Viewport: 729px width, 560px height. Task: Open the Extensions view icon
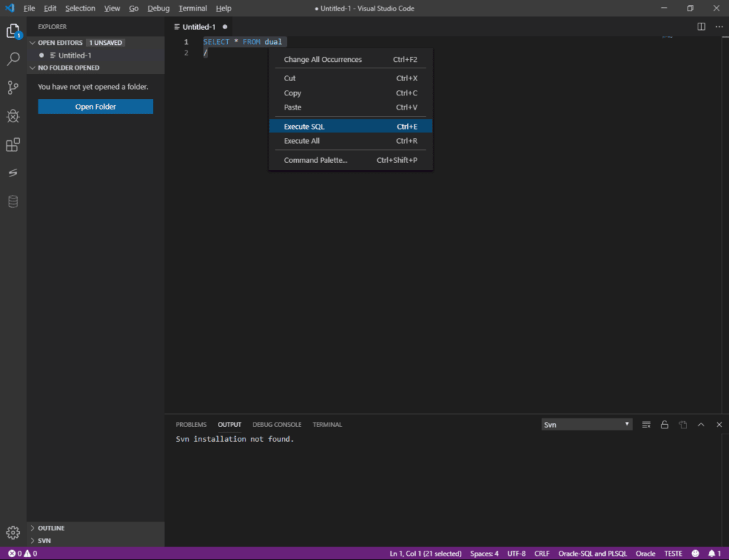pyautogui.click(x=13, y=145)
